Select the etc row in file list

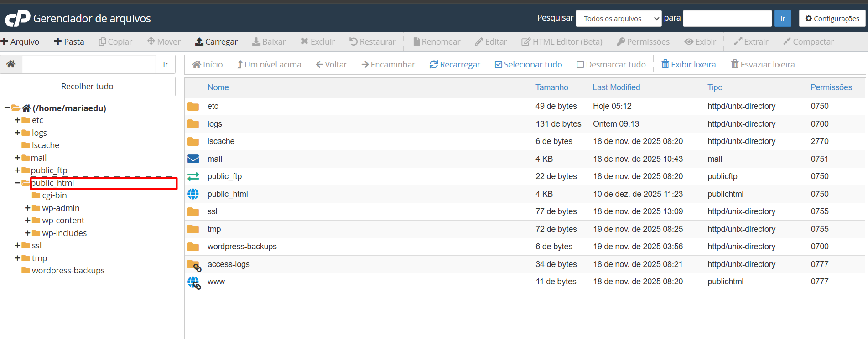coord(525,106)
